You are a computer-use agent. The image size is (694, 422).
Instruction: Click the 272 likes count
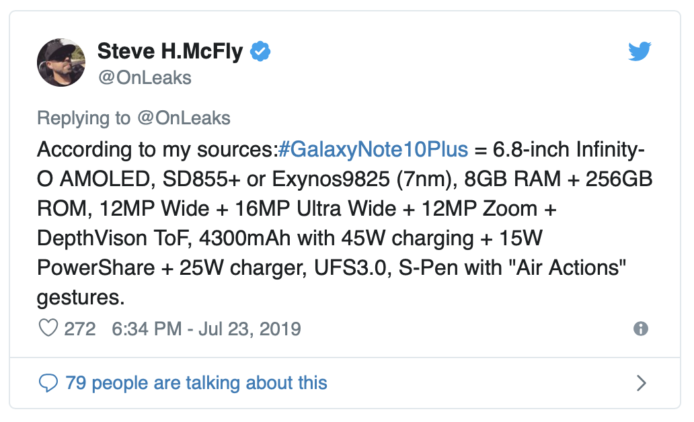(80, 329)
